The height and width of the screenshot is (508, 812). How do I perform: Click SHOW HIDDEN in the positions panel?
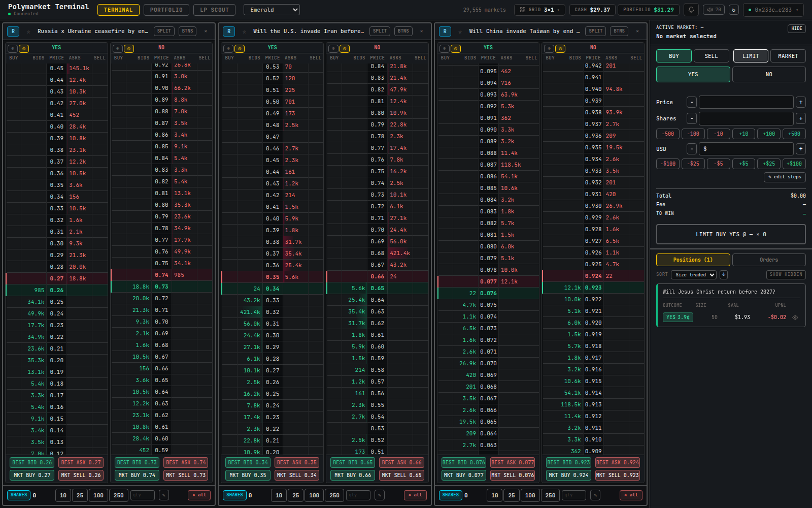coord(786,274)
